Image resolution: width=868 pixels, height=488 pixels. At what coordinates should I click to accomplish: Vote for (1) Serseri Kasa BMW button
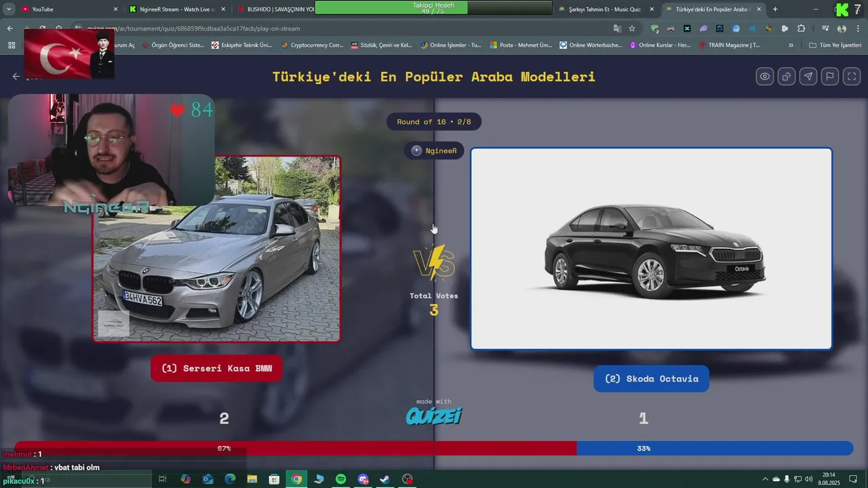click(x=216, y=369)
